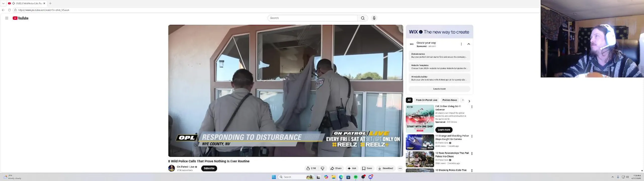Open the 13 Toxic Relationships thumbnail
Image resolution: width=644 pixels, height=181 pixels.
pos(420,159)
